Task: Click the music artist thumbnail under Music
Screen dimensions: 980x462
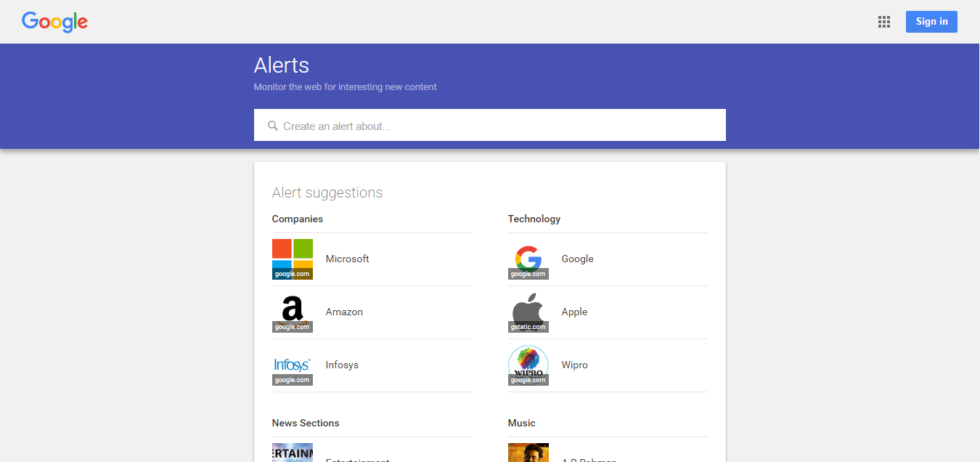Action: [528, 453]
